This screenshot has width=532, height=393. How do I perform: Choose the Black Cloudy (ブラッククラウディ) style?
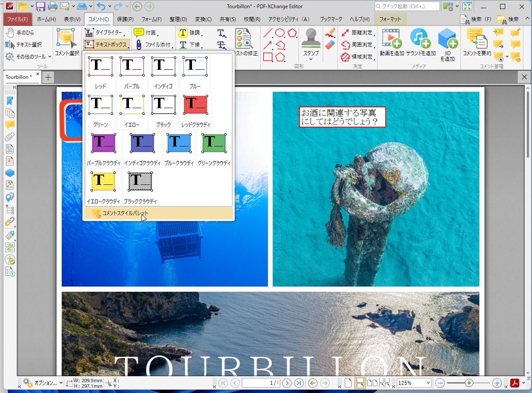tap(140, 187)
